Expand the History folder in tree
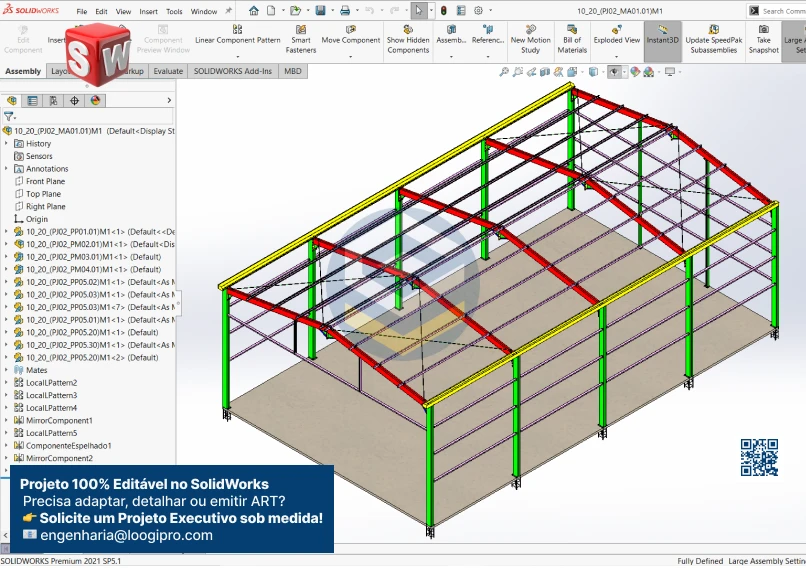The image size is (806, 568). click(7, 144)
